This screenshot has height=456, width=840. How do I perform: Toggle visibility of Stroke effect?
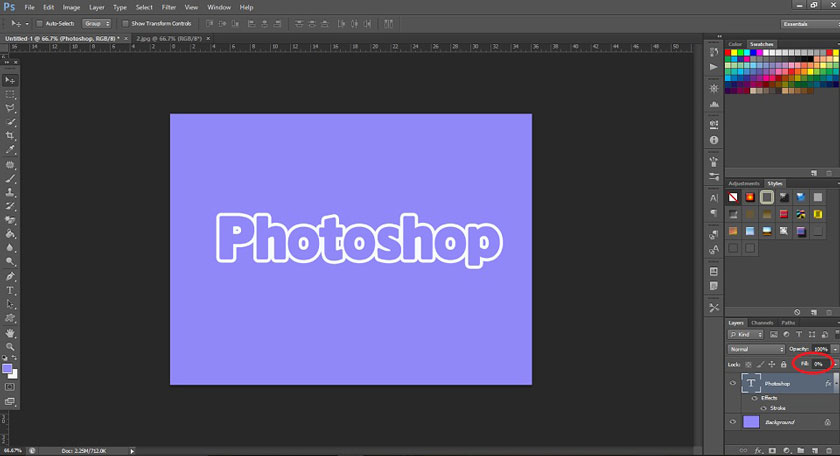click(763, 408)
